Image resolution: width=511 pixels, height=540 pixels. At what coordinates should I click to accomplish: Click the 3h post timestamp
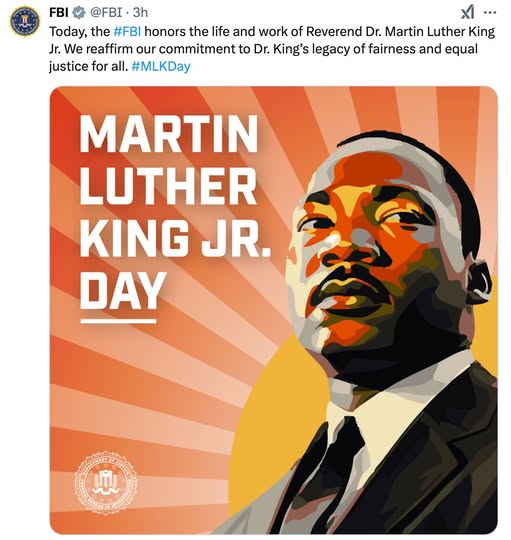pyautogui.click(x=140, y=13)
